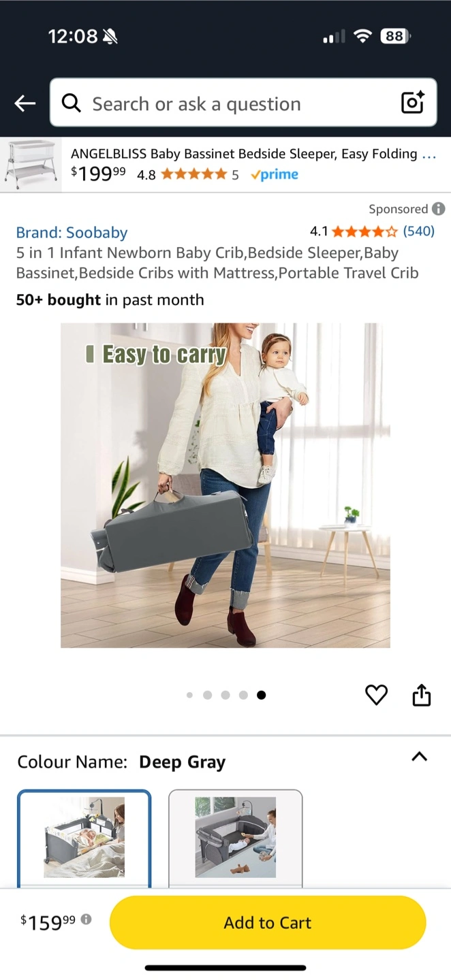This screenshot has height=980, width=451.
Task: Tap the magnifying glass search icon
Action: 71,103
